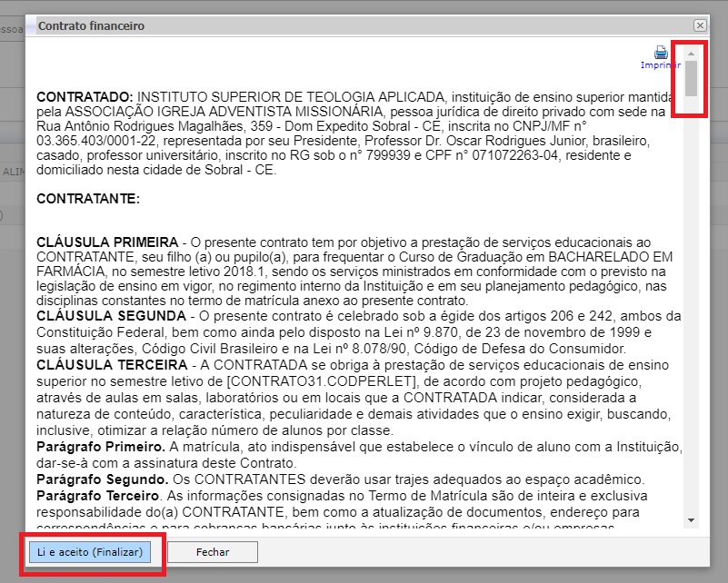Click the Parágrafo Segundo label
This screenshot has height=583, width=728.
[99, 479]
